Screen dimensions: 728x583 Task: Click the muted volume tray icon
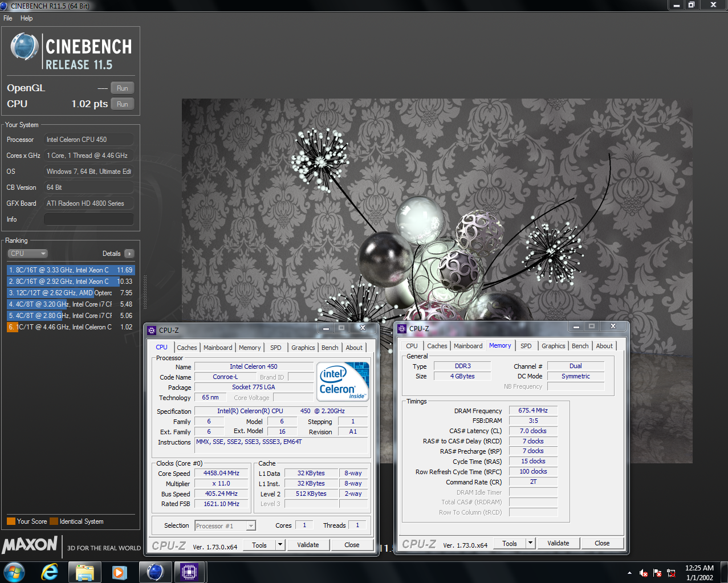[643, 573]
